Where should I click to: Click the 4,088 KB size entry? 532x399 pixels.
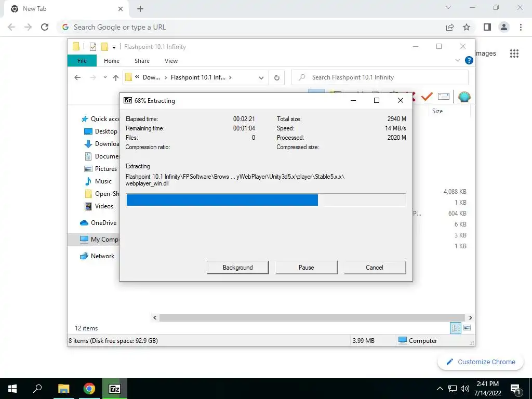coord(455,192)
